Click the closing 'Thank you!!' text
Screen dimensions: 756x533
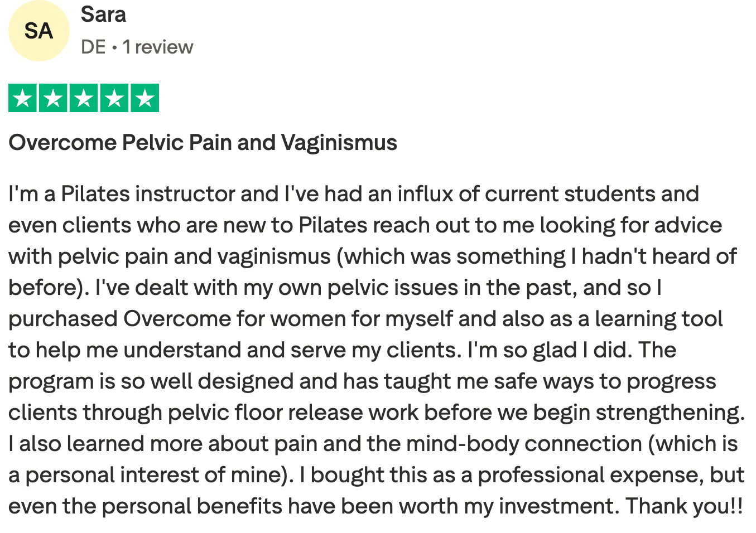684,506
